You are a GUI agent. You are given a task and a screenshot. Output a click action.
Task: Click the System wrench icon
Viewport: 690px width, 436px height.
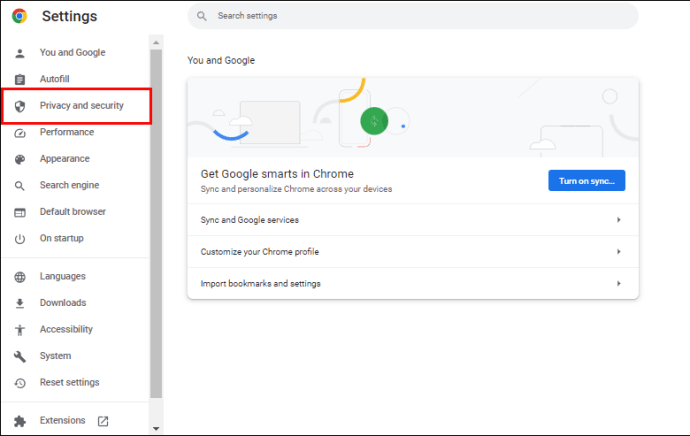pos(20,356)
